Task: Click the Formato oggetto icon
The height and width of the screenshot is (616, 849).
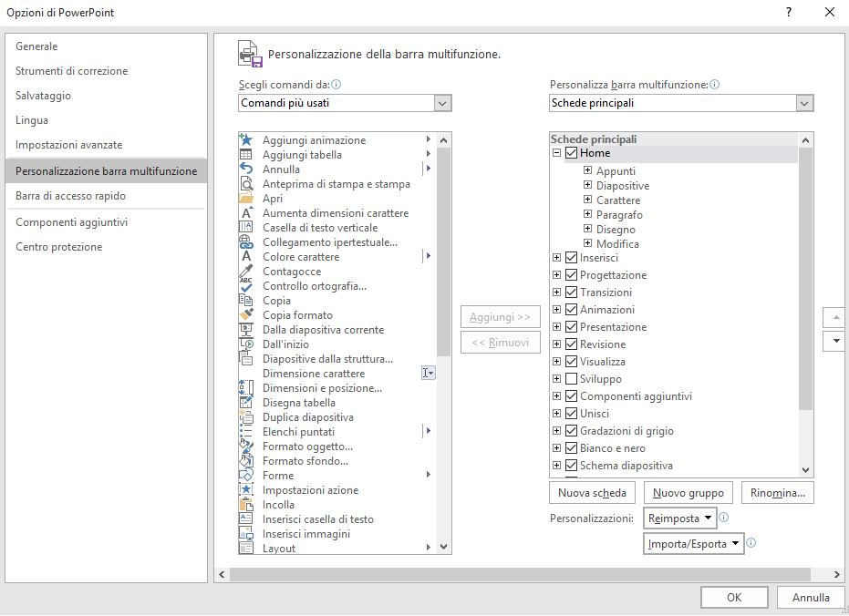Action: (246, 447)
